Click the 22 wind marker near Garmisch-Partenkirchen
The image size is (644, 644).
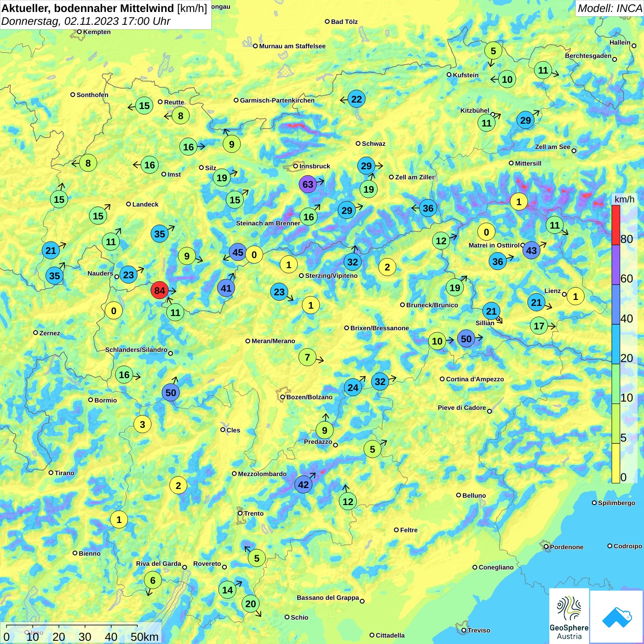click(356, 99)
